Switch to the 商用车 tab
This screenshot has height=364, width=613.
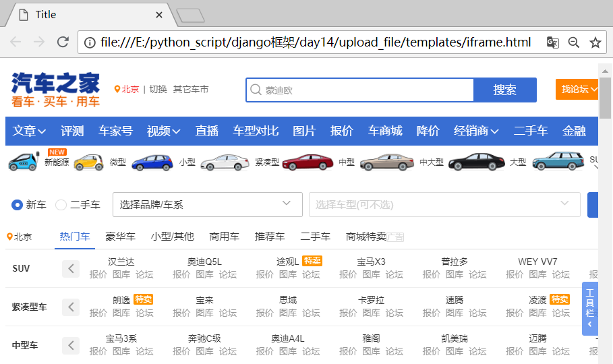[x=225, y=237]
